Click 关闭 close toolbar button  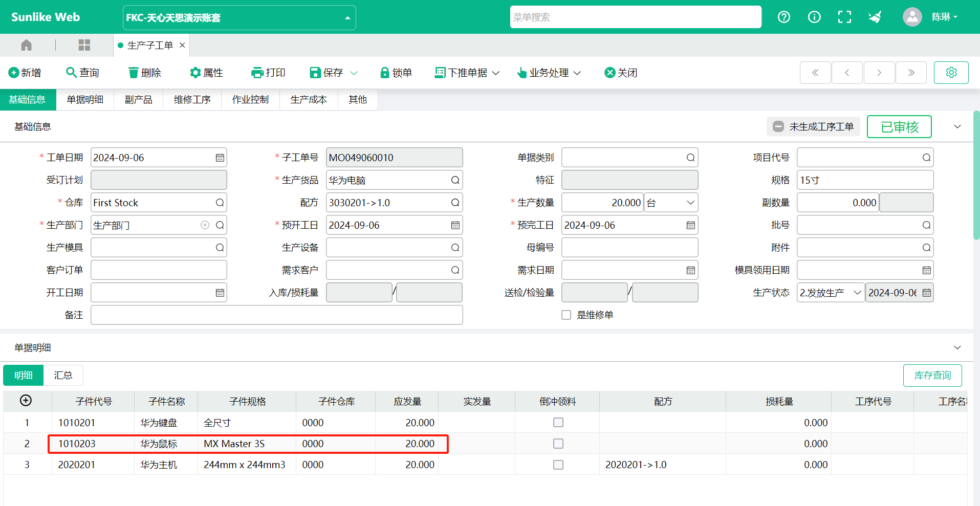tap(621, 73)
